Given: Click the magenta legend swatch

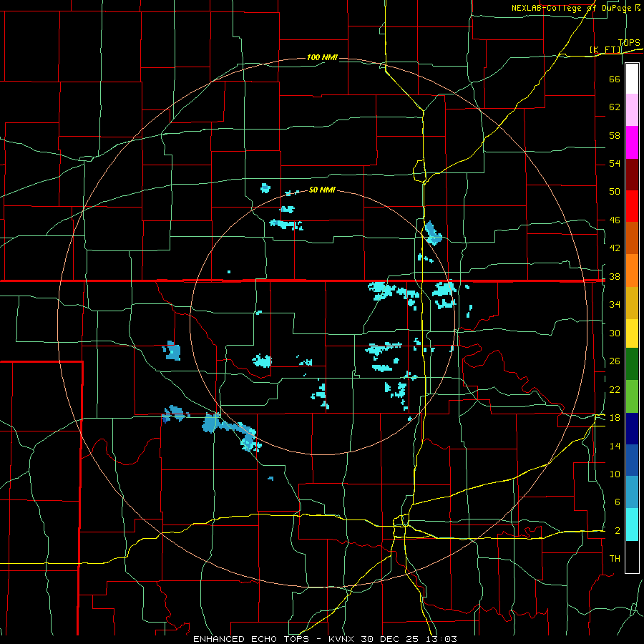Looking at the screenshot, I should tap(632, 142).
